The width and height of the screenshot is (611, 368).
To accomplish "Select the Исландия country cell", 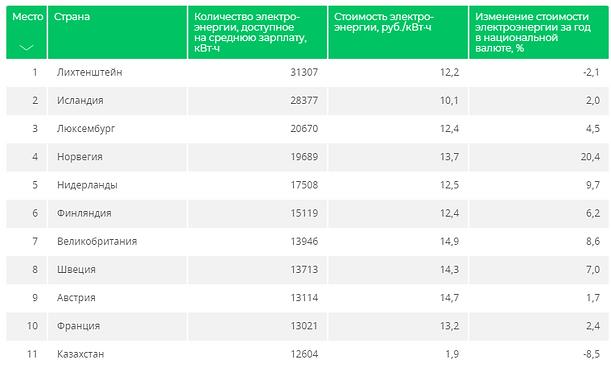I will [117, 101].
